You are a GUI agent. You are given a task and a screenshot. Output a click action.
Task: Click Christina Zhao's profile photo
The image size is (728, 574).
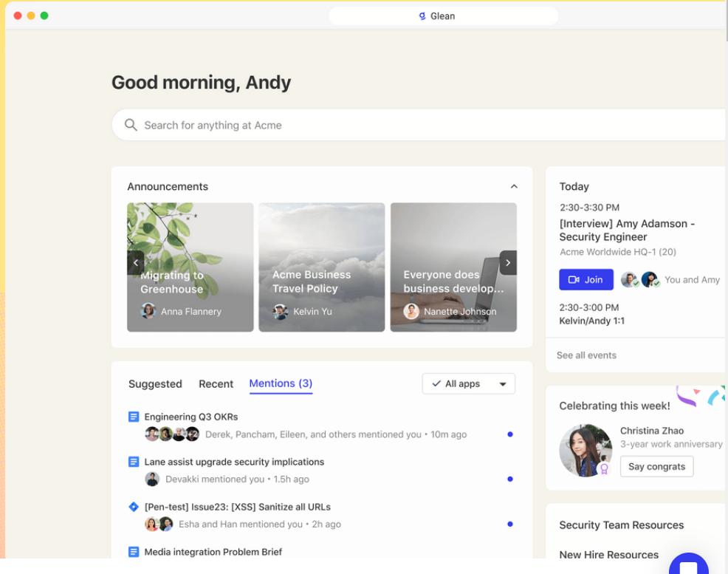coord(586,450)
